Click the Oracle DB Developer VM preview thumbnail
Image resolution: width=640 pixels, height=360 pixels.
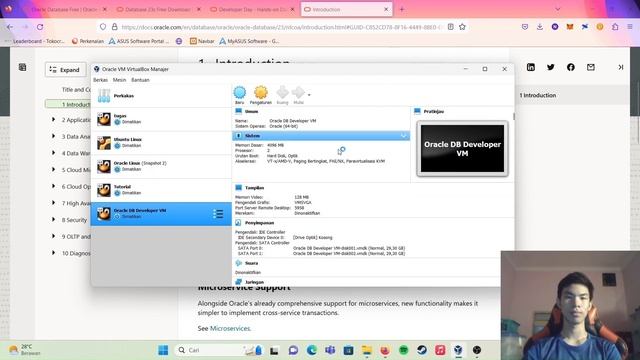pyautogui.click(x=462, y=149)
